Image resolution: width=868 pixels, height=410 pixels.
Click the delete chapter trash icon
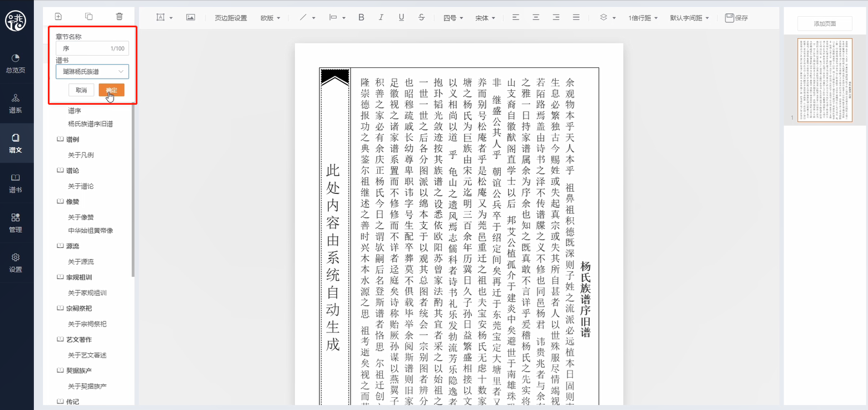(x=119, y=17)
